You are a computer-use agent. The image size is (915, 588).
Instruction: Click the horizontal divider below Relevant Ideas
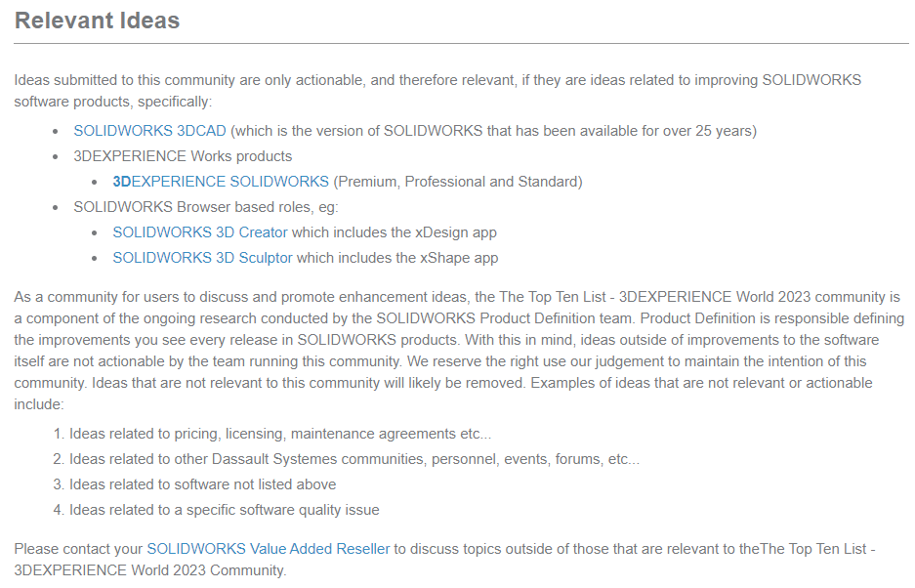[x=461, y=44]
